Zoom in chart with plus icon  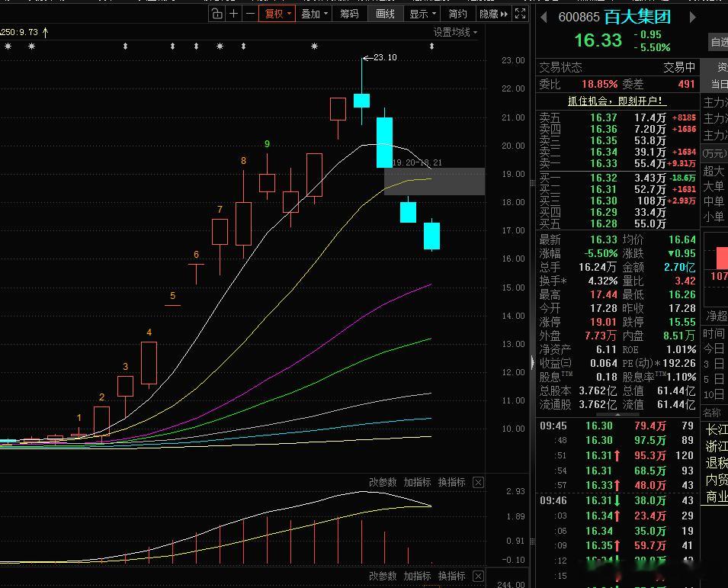[233, 14]
